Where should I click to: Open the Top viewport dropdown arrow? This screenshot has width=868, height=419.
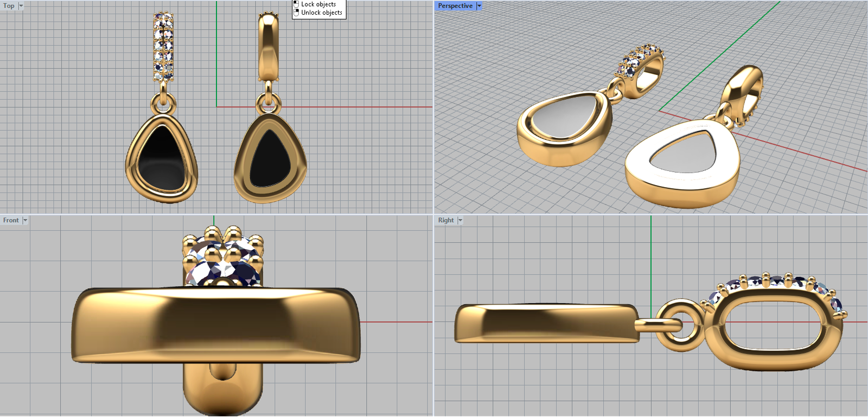point(21,6)
